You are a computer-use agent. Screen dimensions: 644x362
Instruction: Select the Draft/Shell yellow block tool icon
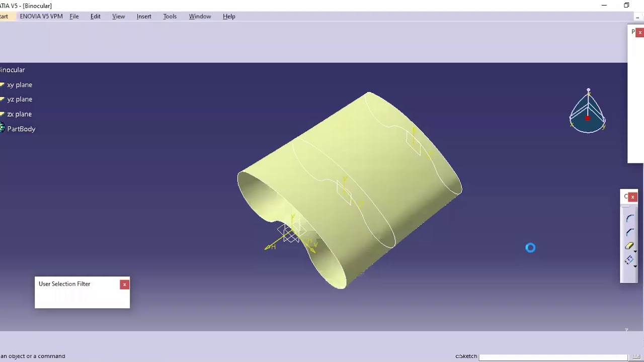point(629,246)
